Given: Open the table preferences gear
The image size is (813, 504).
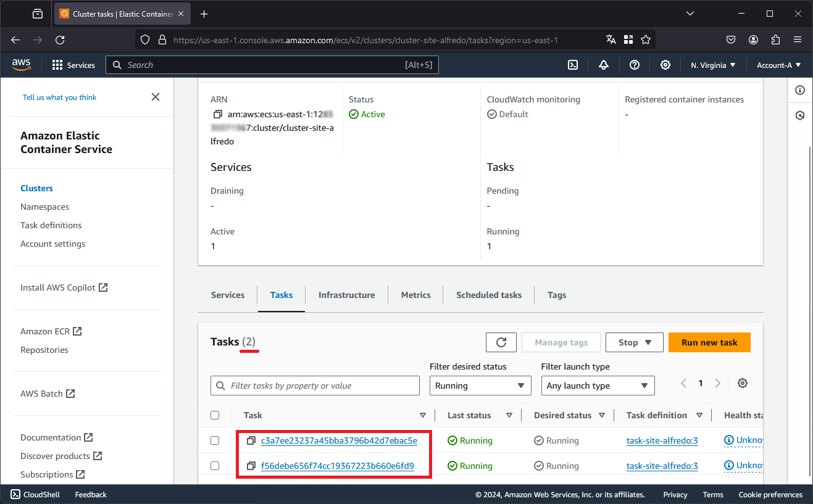Looking at the screenshot, I should [x=743, y=383].
